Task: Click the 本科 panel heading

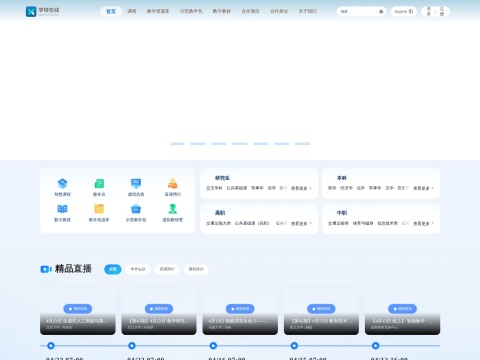Action: pos(342,178)
